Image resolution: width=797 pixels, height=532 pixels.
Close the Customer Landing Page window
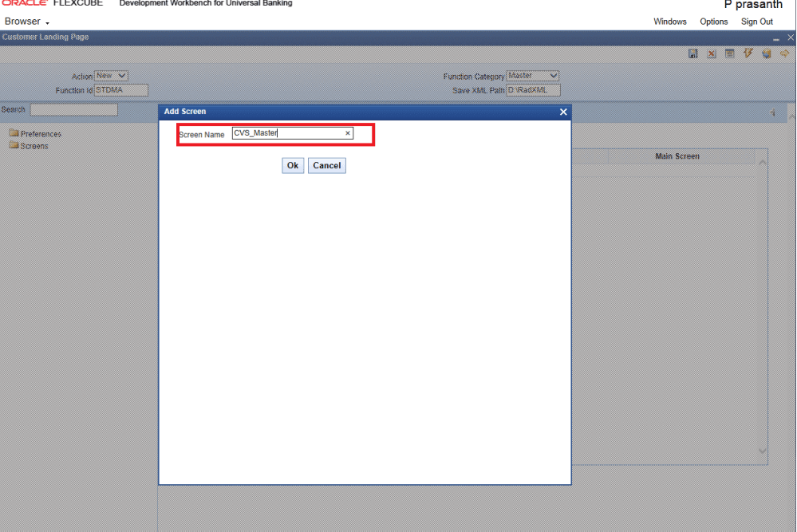pos(791,37)
